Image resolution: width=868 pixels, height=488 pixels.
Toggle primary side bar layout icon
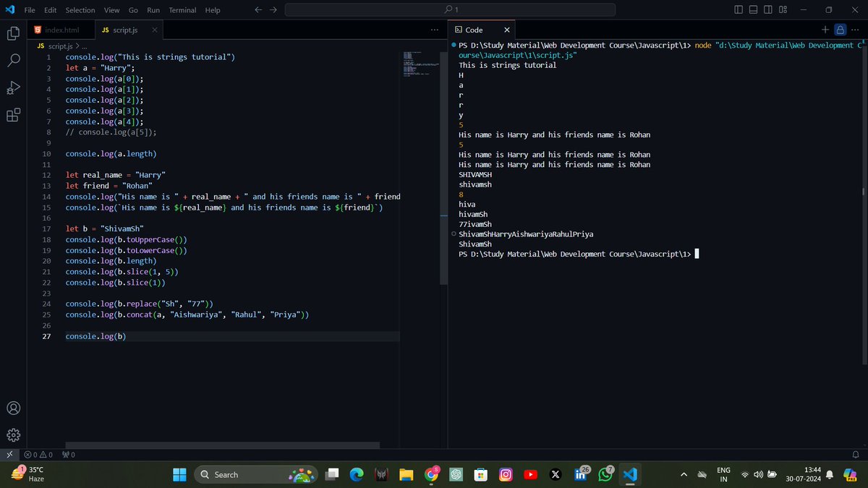pos(738,10)
